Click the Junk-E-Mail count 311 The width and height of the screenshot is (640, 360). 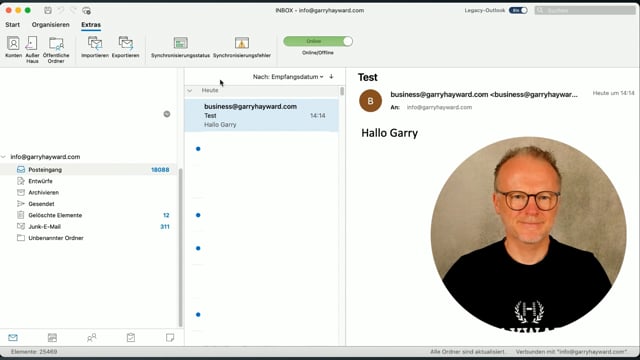165,227
